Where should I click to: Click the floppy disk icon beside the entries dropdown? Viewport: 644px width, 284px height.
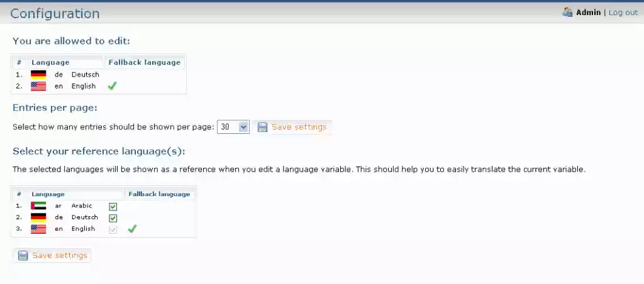pos(262,127)
